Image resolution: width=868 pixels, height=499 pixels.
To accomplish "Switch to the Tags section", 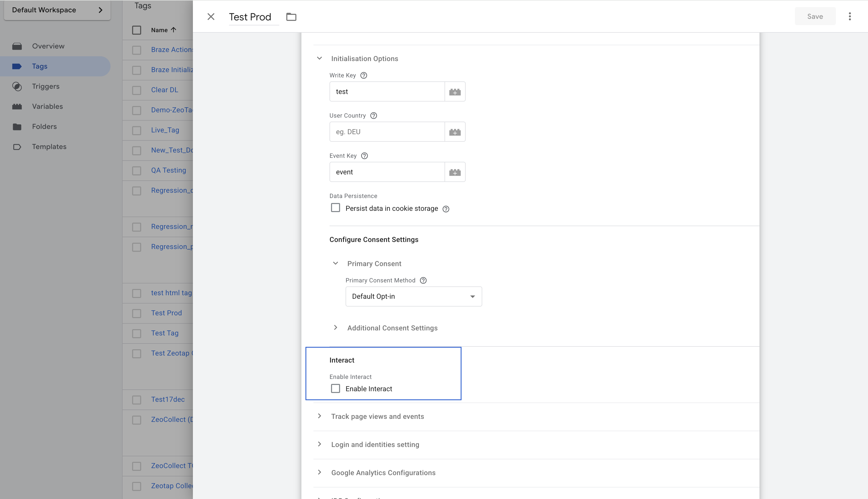I will 39,66.
